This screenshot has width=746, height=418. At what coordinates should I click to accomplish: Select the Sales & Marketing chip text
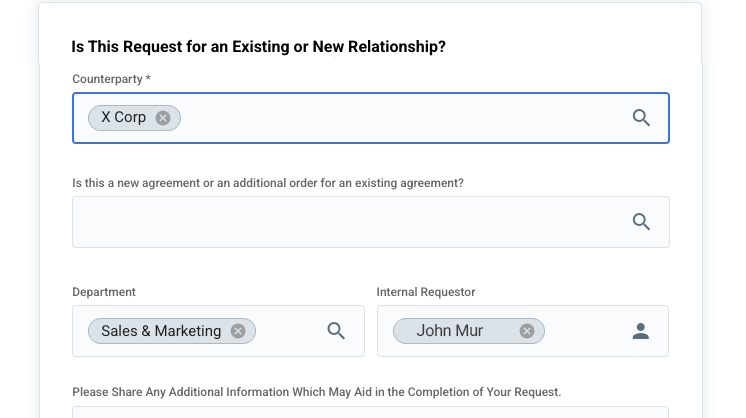pos(160,331)
